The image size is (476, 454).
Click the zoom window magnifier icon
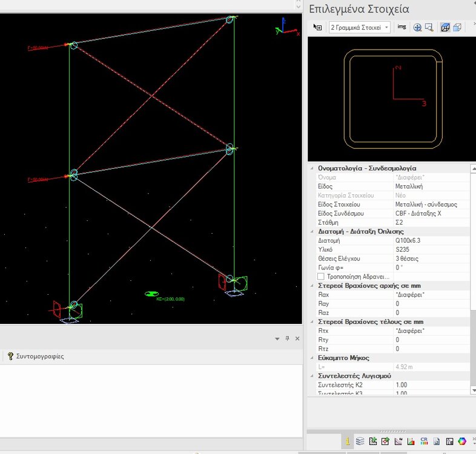[x=429, y=27]
